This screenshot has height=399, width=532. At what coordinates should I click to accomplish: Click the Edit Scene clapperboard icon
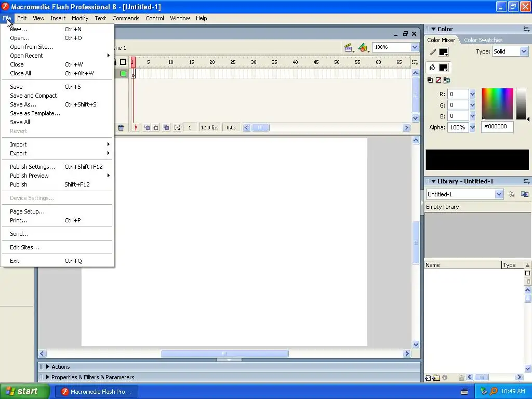[349, 48]
